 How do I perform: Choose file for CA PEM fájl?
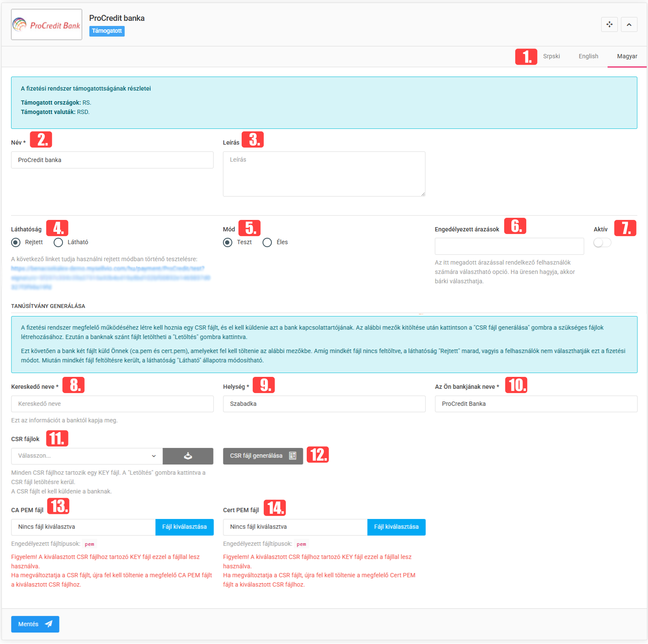(x=184, y=527)
